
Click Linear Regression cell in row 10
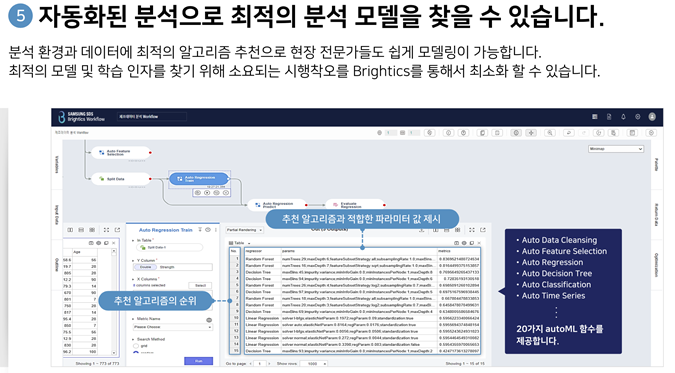coord(262,318)
